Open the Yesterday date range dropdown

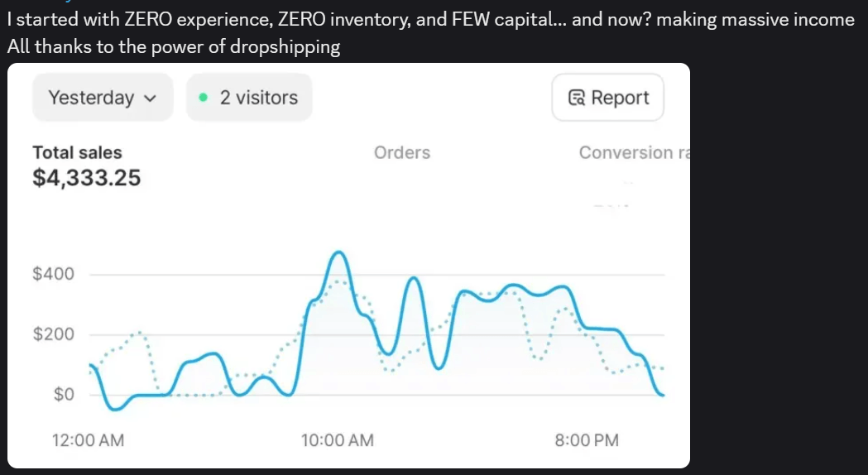(103, 98)
